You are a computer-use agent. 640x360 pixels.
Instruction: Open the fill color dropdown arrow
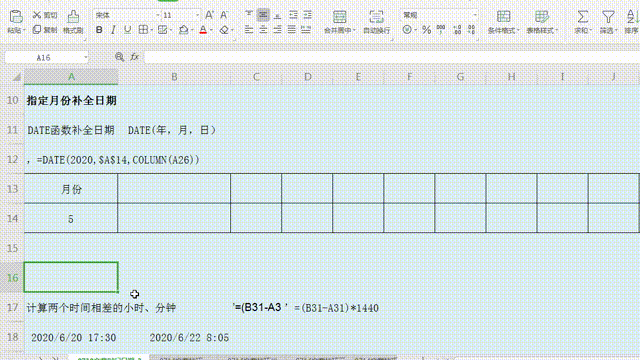click(x=192, y=30)
